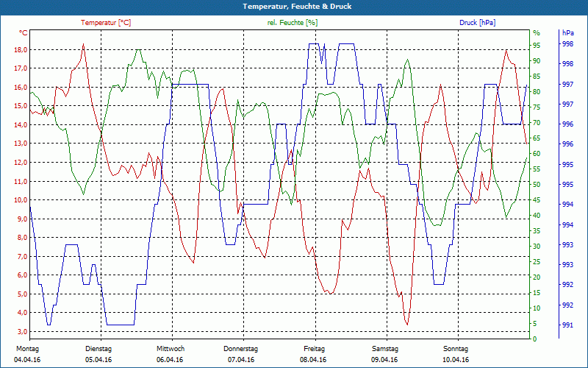
Task: Select the red Temperatur [°C] legend label
Action: [x=106, y=23]
